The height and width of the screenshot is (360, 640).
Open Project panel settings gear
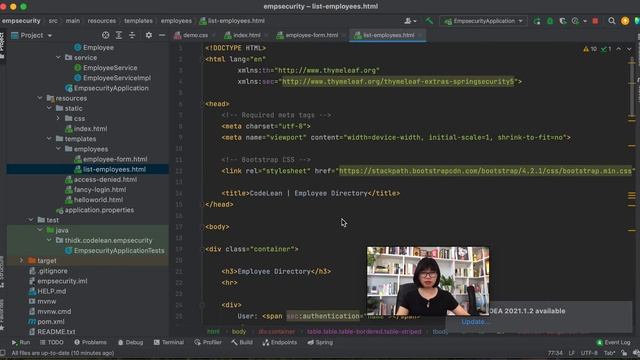click(149, 36)
